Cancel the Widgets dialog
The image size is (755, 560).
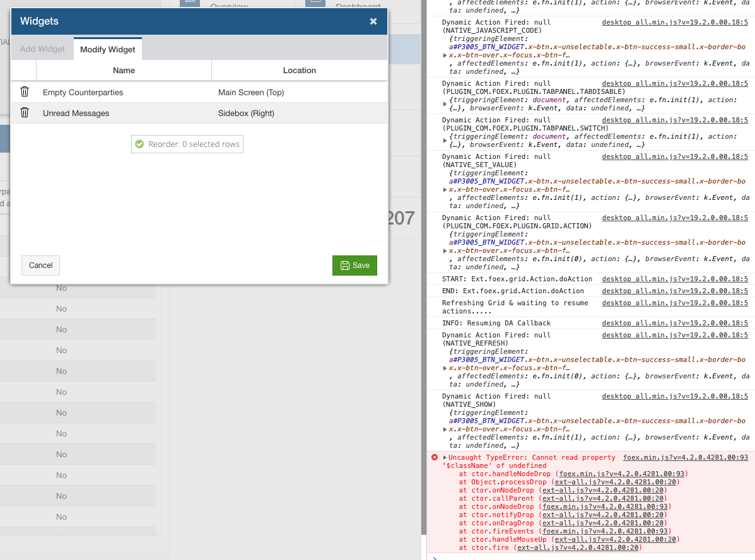point(40,265)
